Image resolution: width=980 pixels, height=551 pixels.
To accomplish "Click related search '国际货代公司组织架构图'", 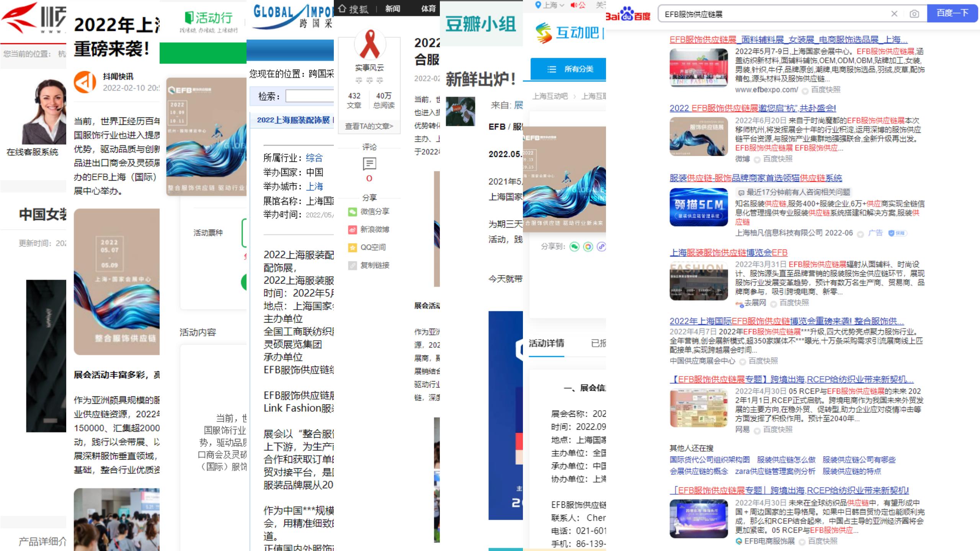I will (709, 460).
